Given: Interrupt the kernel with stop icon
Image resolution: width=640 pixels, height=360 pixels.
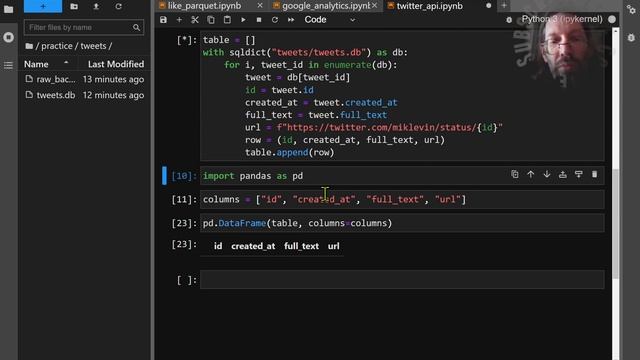Looking at the screenshot, I should pos(259,20).
